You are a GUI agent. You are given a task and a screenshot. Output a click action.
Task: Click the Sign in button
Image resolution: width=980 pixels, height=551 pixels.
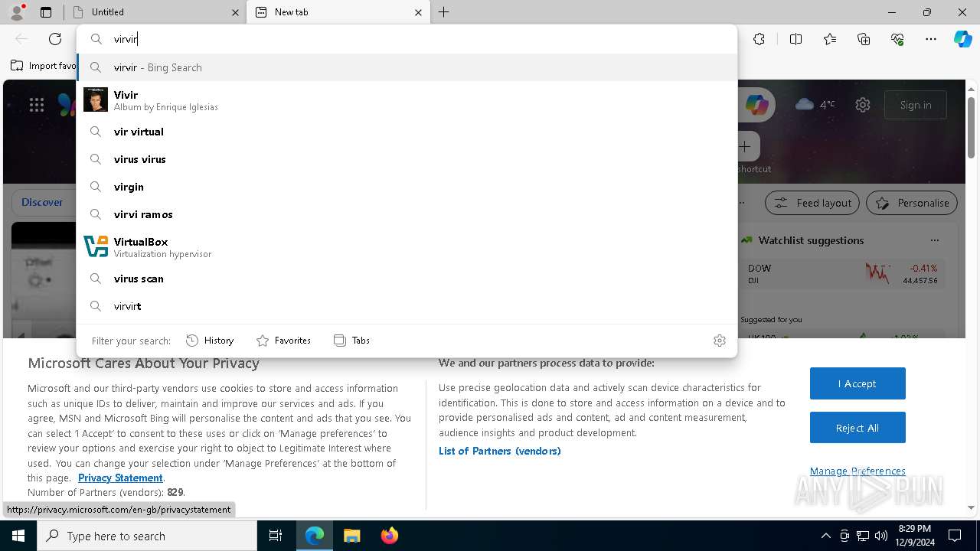(x=916, y=105)
